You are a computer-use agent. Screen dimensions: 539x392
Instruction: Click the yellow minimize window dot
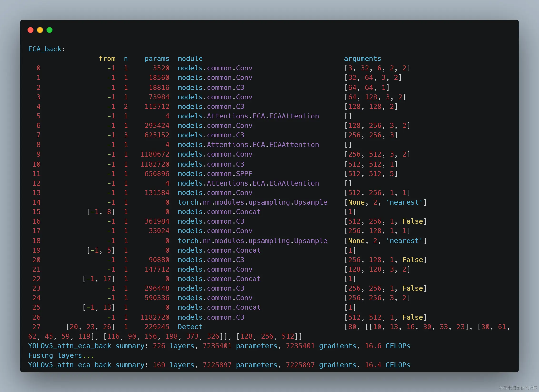(40, 30)
